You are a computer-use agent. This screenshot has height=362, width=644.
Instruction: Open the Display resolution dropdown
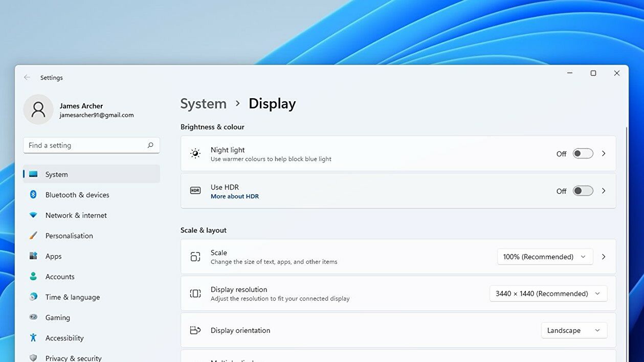pos(548,293)
